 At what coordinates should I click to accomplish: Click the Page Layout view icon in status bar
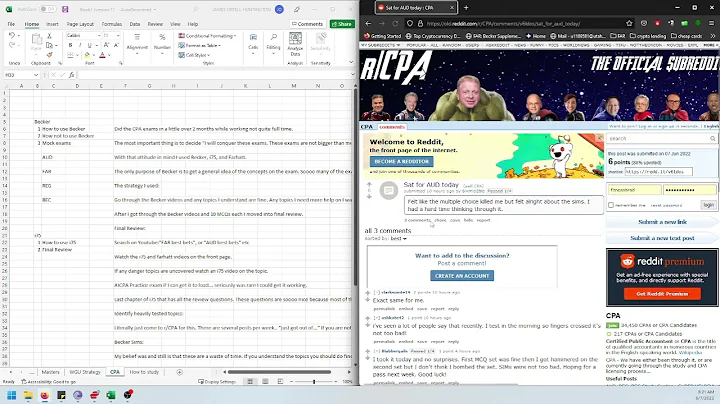point(265,382)
